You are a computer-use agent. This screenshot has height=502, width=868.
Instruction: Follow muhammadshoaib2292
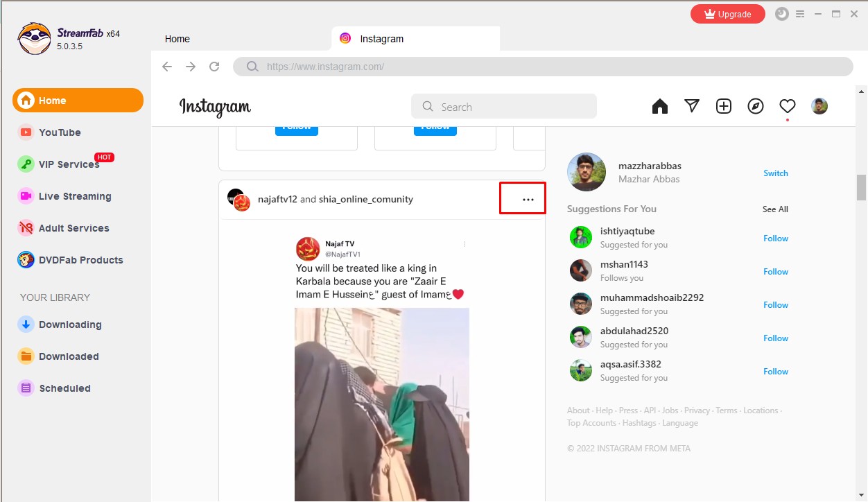click(x=776, y=305)
